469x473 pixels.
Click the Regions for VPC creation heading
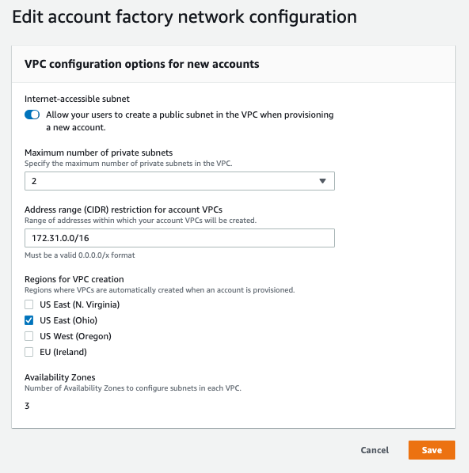pos(74,279)
